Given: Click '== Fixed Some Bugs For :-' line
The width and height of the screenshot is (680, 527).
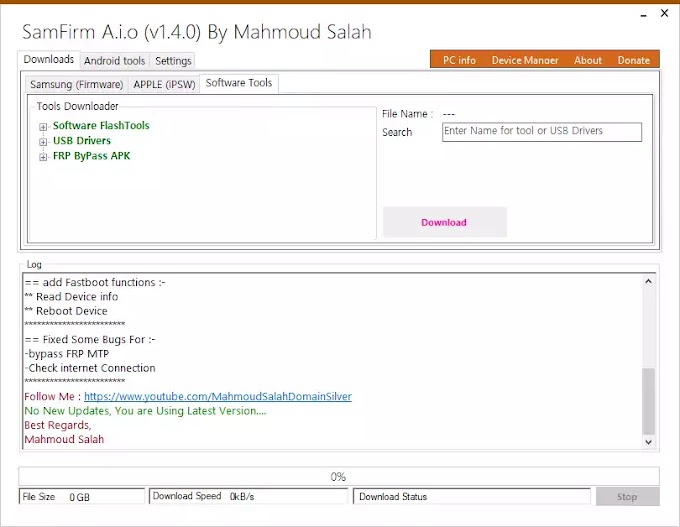Looking at the screenshot, I should tap(90, 340).
